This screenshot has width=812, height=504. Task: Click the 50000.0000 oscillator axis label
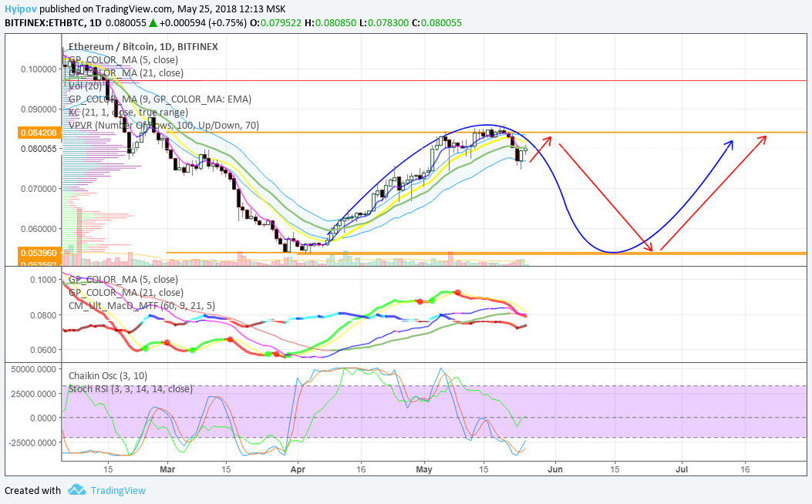(34, 369)
